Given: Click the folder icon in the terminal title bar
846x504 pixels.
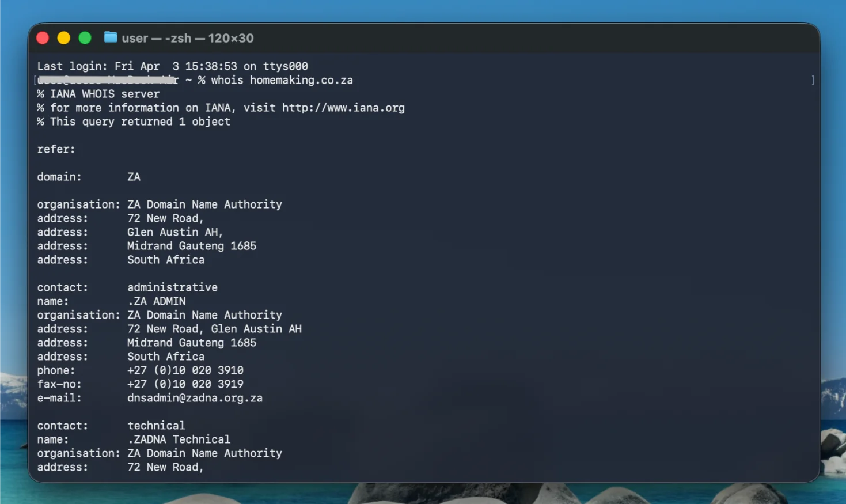Looking at the screenshot, I should pyautogui.click(x=110, y=37).
